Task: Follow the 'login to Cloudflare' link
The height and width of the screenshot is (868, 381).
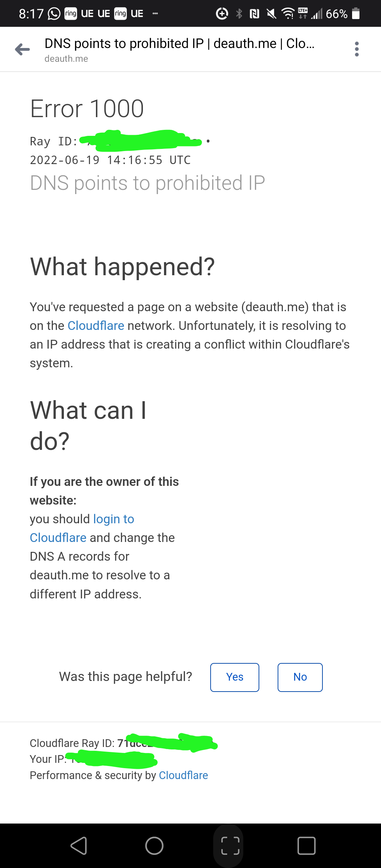Action: 113,519
